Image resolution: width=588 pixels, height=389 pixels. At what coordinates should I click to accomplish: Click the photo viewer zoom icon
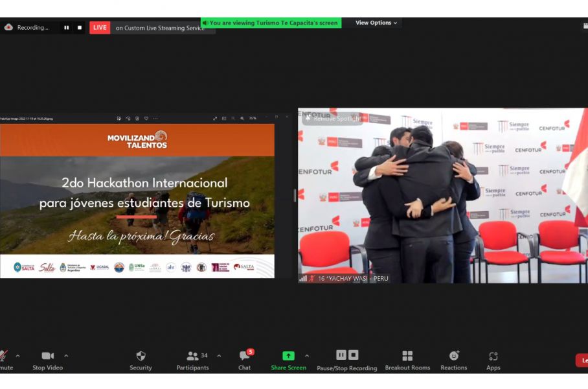(x=242, y=119)
